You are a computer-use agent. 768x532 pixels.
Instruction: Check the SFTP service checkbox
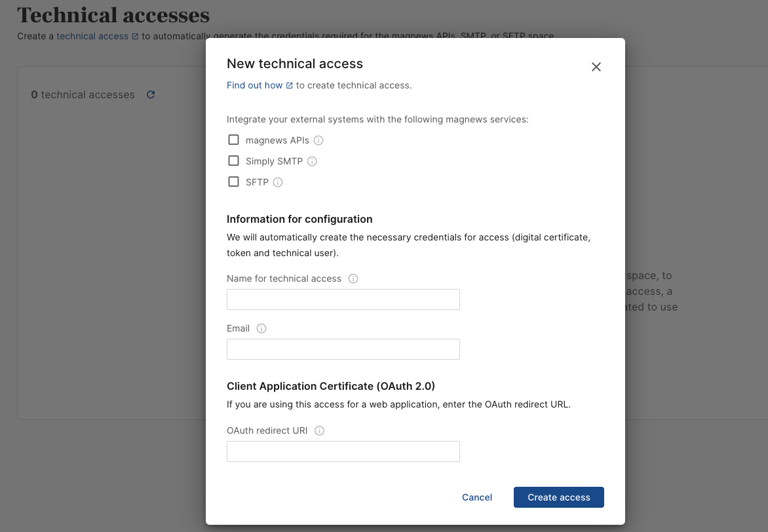(233, 181)
